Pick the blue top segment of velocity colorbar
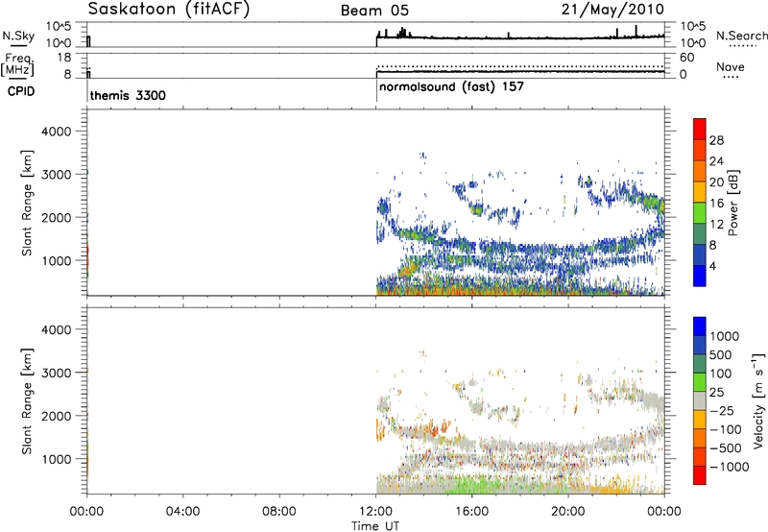 (700, 326)
